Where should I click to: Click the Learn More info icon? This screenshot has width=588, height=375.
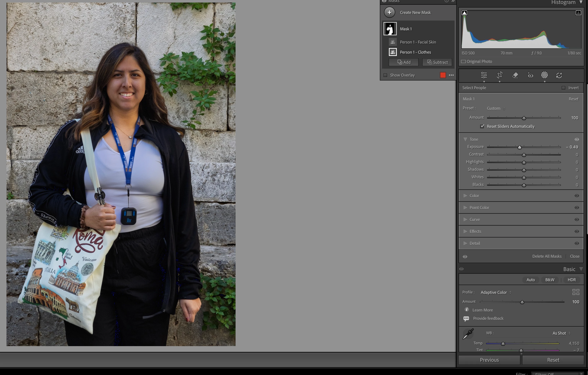click(x=467, y=309)
